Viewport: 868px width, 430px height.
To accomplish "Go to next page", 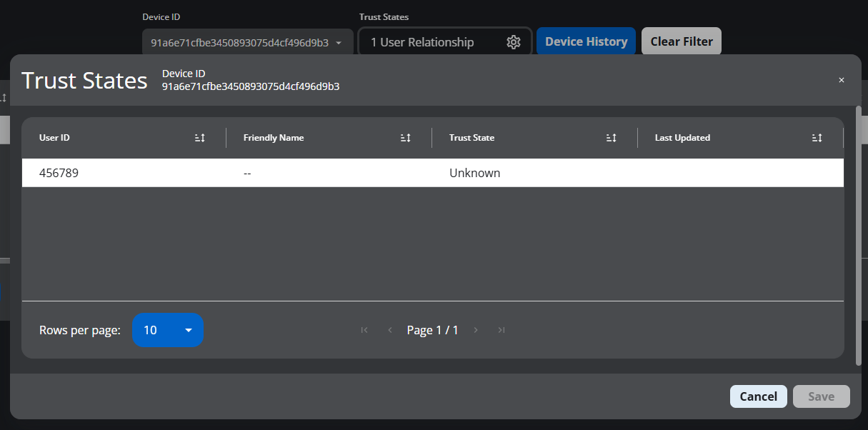I will pyautogui.click(x=476, y=330).
